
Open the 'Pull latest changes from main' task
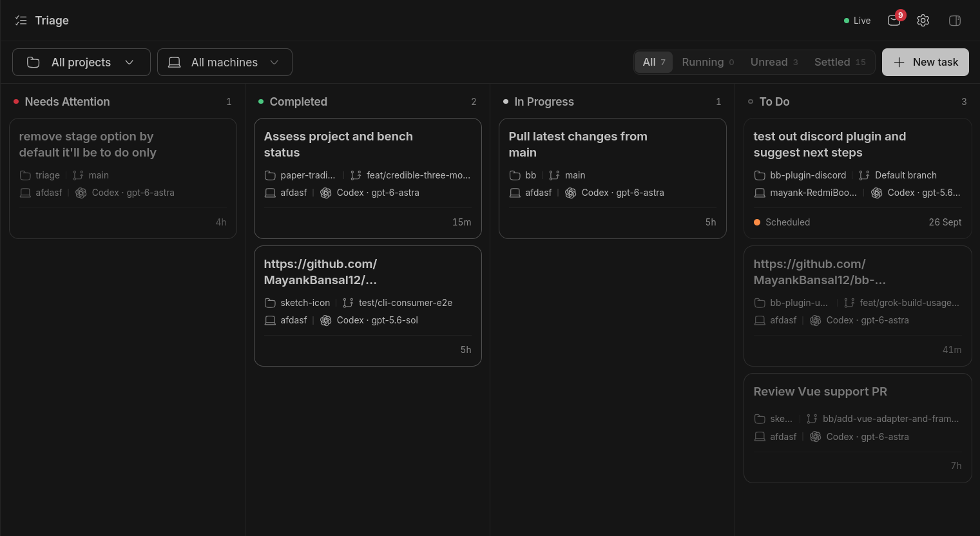coord(613,178)
